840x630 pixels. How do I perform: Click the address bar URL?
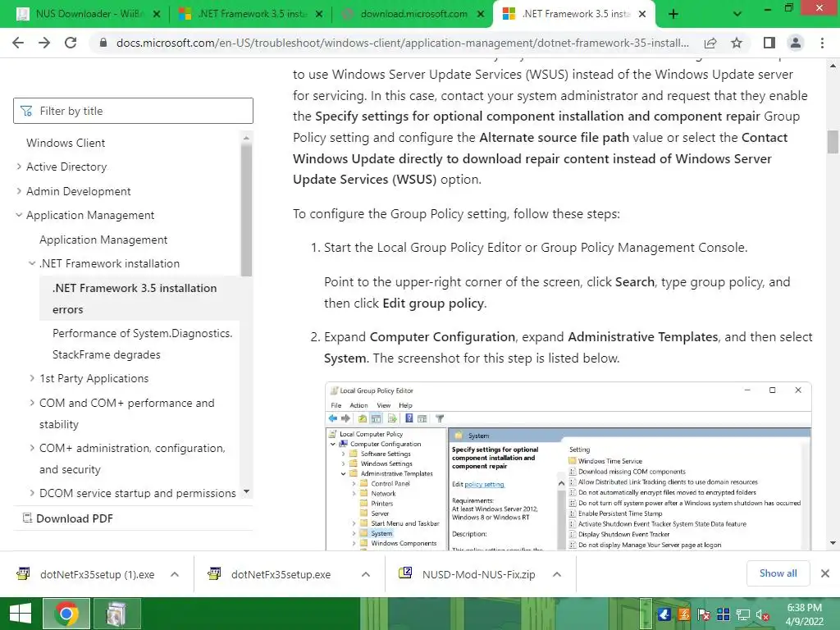[402, 43]
